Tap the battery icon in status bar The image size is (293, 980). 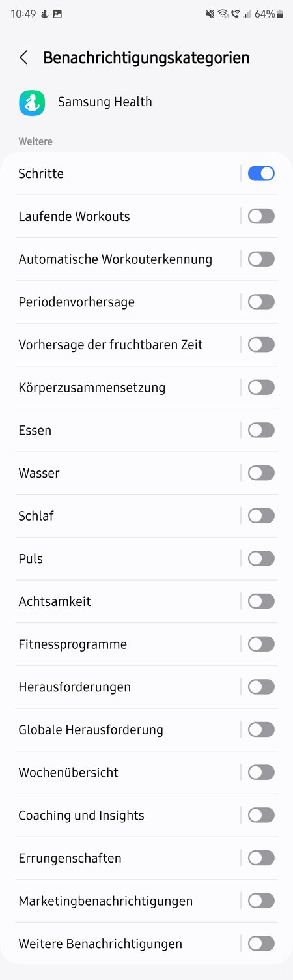pos(280,14)
